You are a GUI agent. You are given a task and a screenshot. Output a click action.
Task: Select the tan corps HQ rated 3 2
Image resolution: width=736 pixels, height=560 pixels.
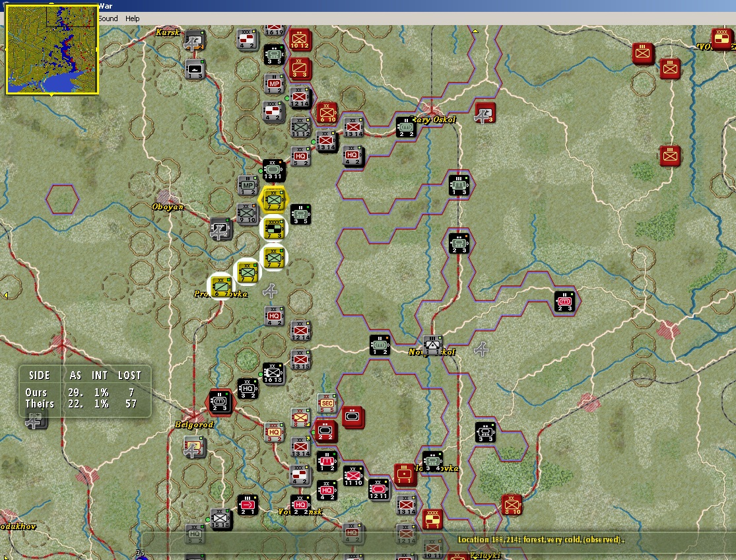click(x=274, y=433)
